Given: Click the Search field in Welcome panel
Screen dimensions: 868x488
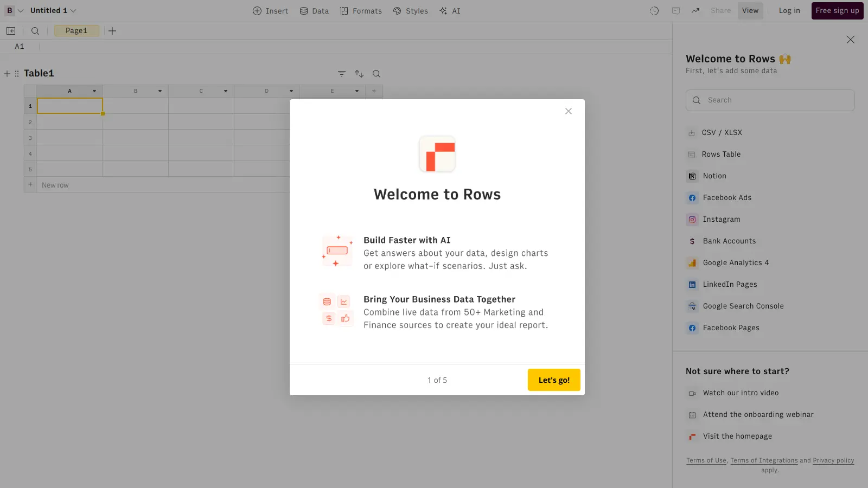Looking at the screenshot, I should 770,100.
